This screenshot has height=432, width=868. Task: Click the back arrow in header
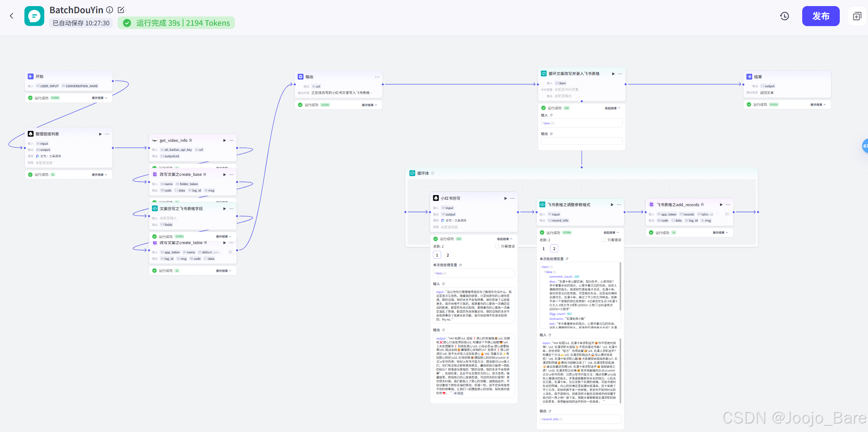(x=11, y=16)
